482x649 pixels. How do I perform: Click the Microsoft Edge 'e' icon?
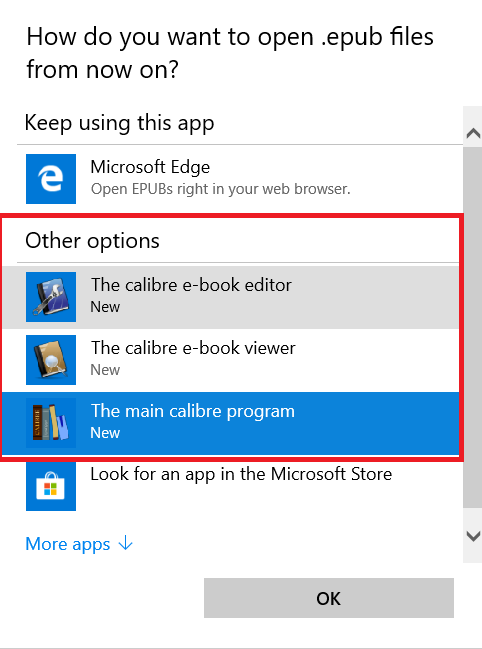[51, 179]
